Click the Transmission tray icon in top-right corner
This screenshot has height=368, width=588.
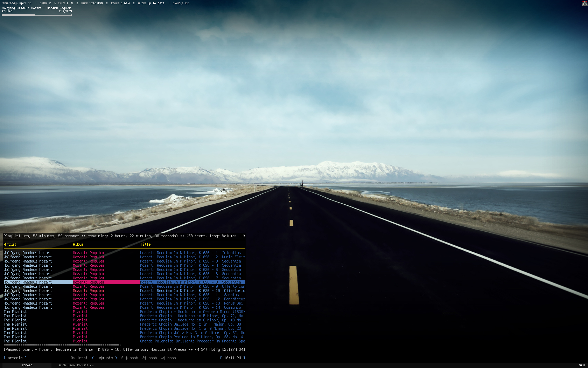tap(584, 4)
